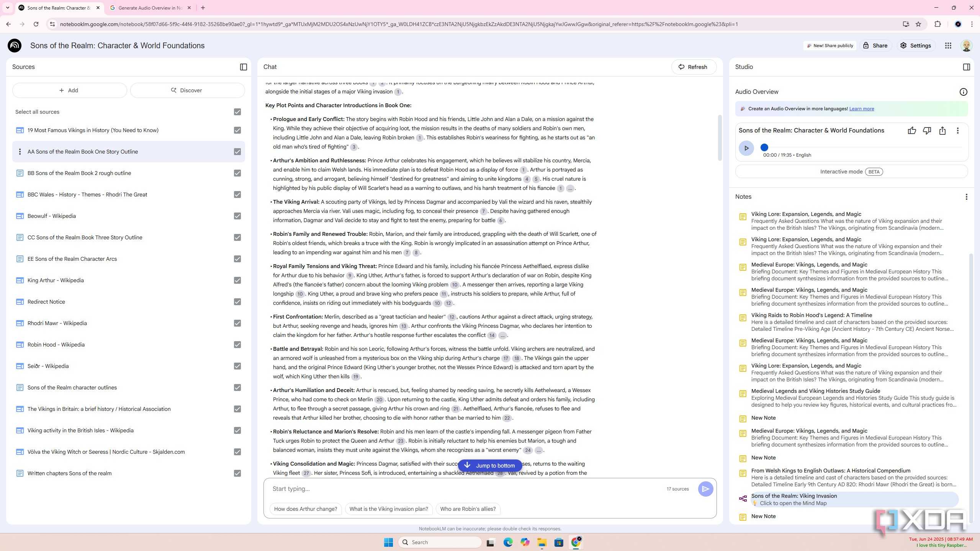Reload the browser page
The width and height of the screenshot is (980, 551).
(36, 24)
